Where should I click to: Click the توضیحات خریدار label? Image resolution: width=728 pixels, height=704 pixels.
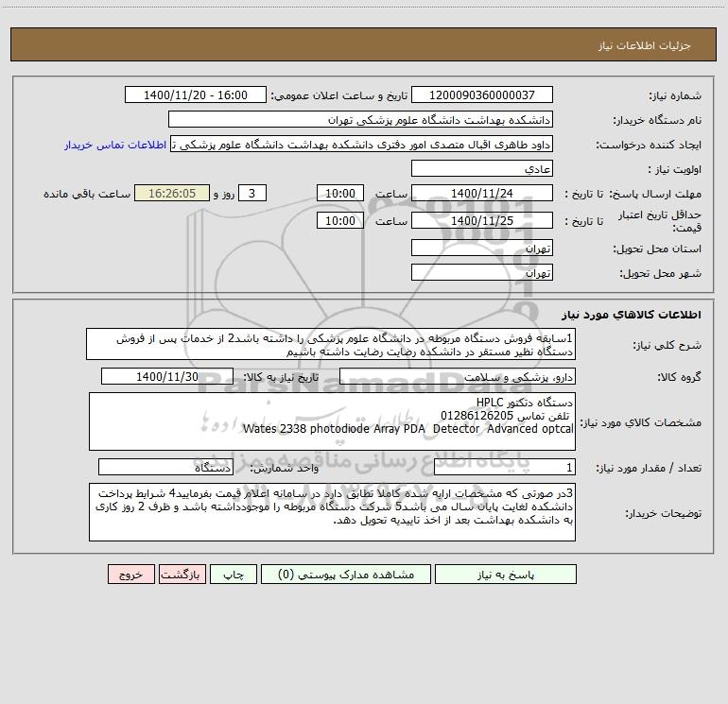click(664, 514)
